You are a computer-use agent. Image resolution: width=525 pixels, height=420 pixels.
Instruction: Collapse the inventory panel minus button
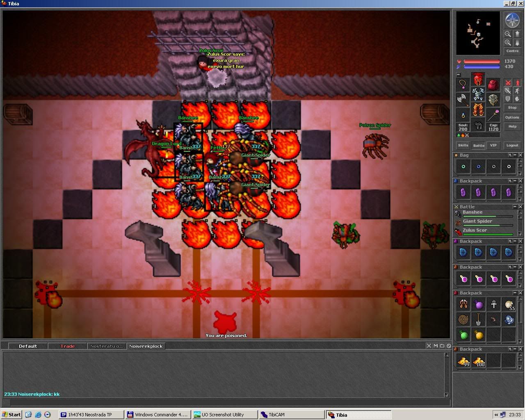click(458, 75)
